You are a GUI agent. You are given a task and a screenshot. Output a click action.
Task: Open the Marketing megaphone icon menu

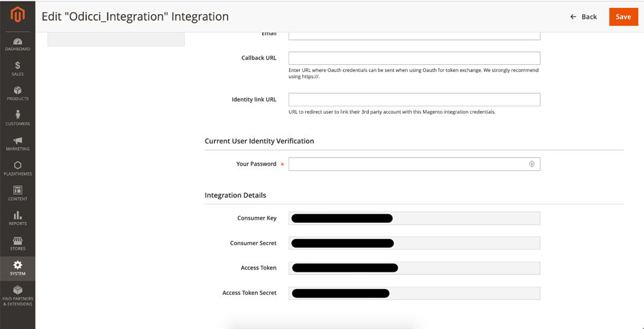(17, 143)
